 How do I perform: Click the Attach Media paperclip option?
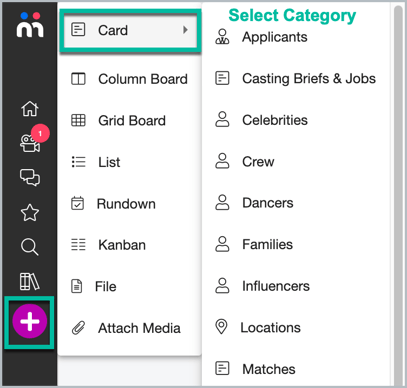tap(130, 328)
